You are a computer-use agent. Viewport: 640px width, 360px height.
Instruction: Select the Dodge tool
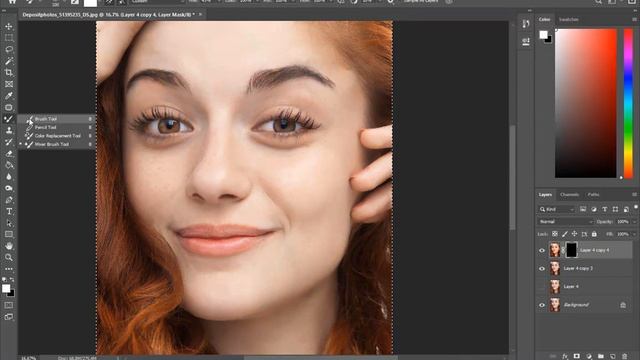[x=9, y=188]
